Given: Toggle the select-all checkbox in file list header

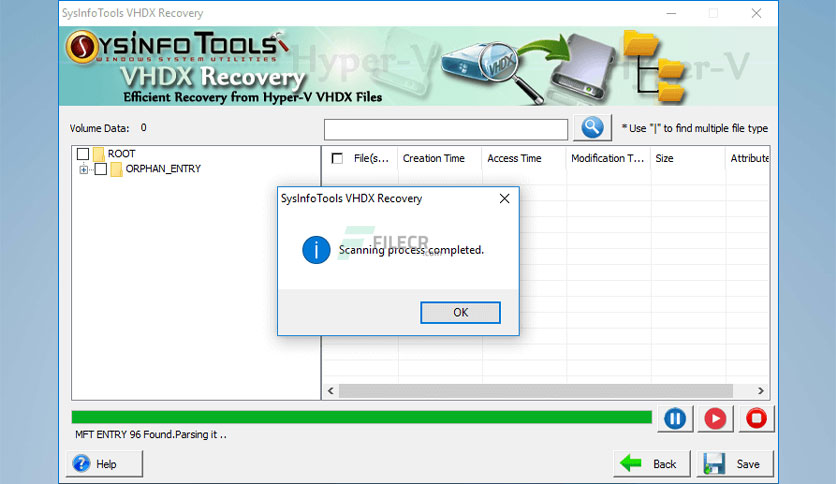Looking at the screenshot, I should [x=337, y=158].
